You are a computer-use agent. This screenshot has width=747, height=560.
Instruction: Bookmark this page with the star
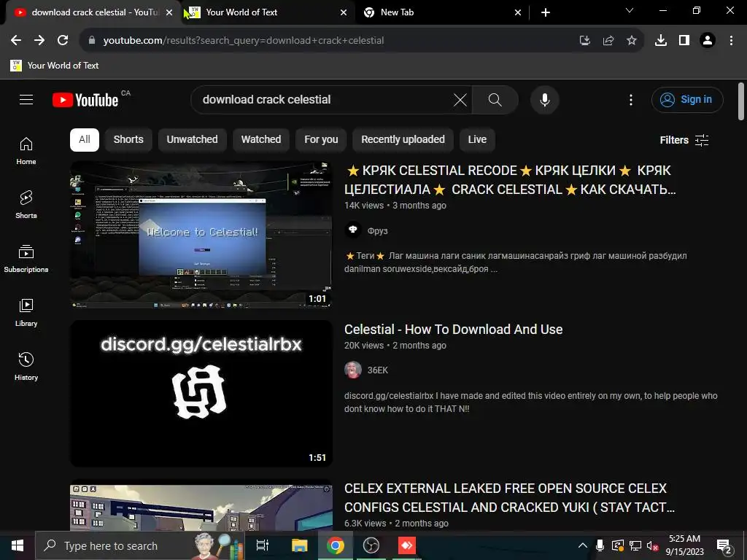point(631,41)
